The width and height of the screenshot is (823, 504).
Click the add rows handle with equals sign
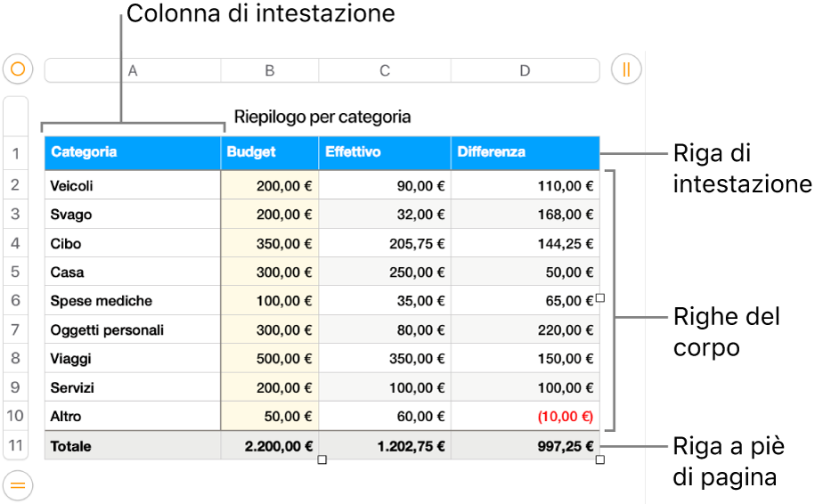coord(18,485)
